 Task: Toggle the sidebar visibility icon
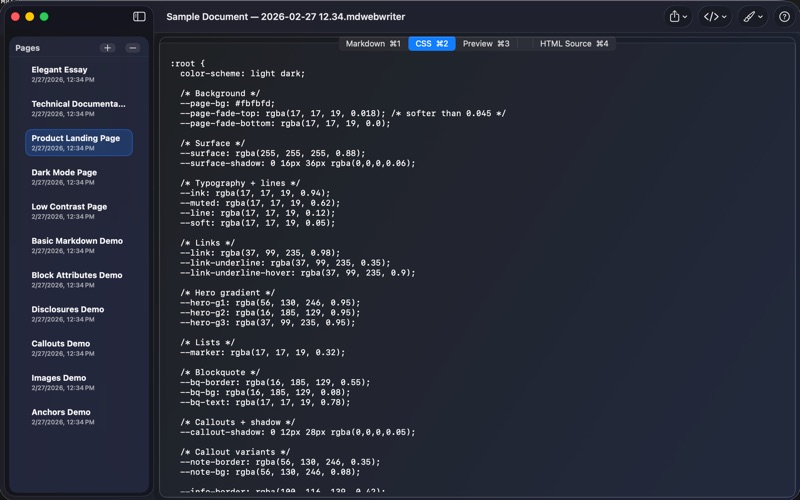point(139,17)
